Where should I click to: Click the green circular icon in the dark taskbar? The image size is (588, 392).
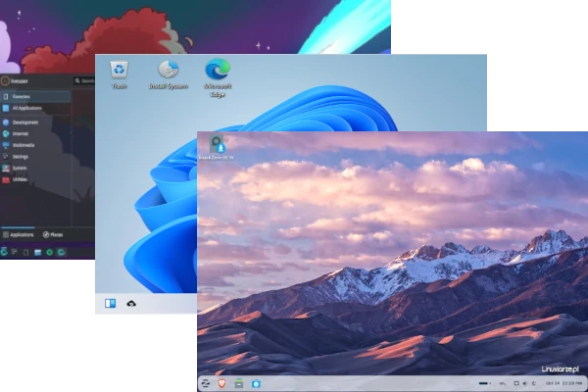coord(50,253)
